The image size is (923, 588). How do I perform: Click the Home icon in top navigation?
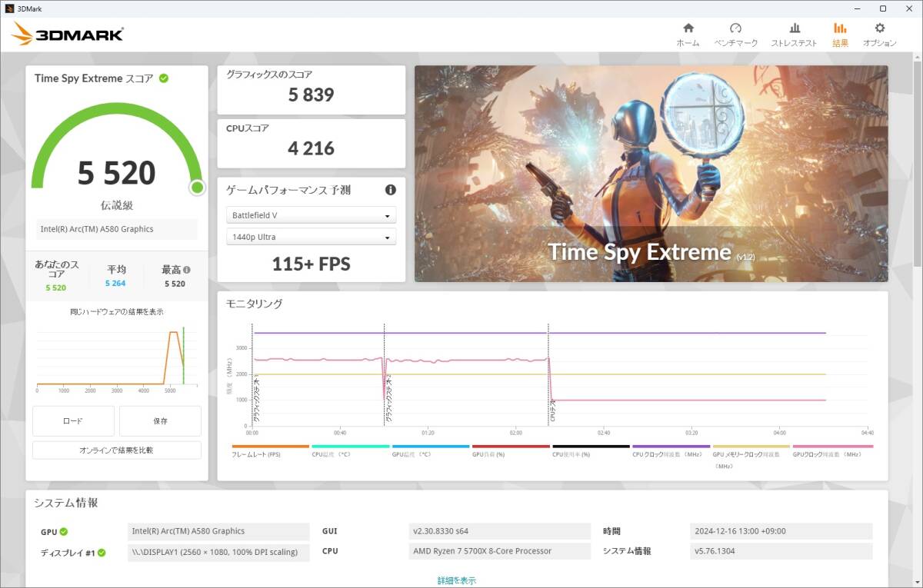click(x=688, y=28)
